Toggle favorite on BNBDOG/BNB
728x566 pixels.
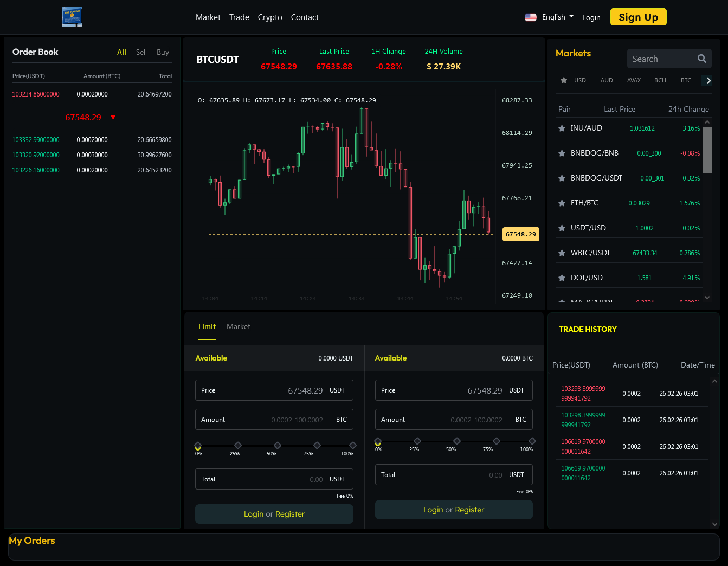click(x=562, y=153)
